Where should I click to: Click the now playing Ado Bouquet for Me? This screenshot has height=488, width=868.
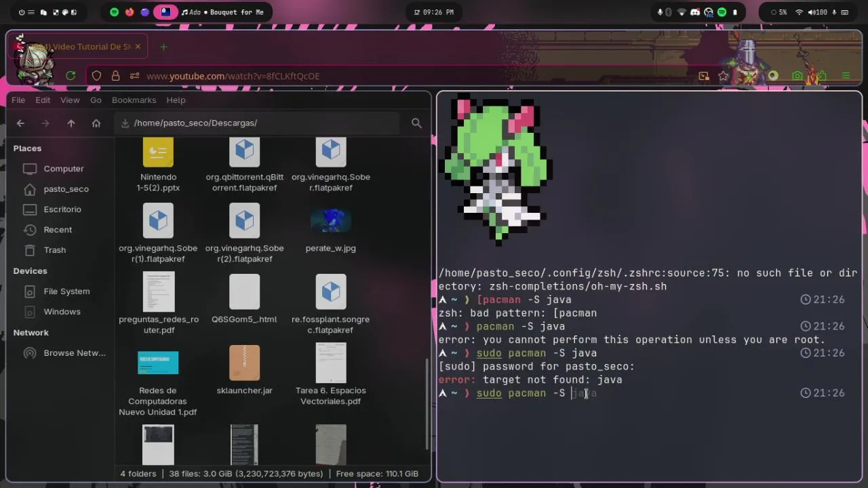click(222, 12)
